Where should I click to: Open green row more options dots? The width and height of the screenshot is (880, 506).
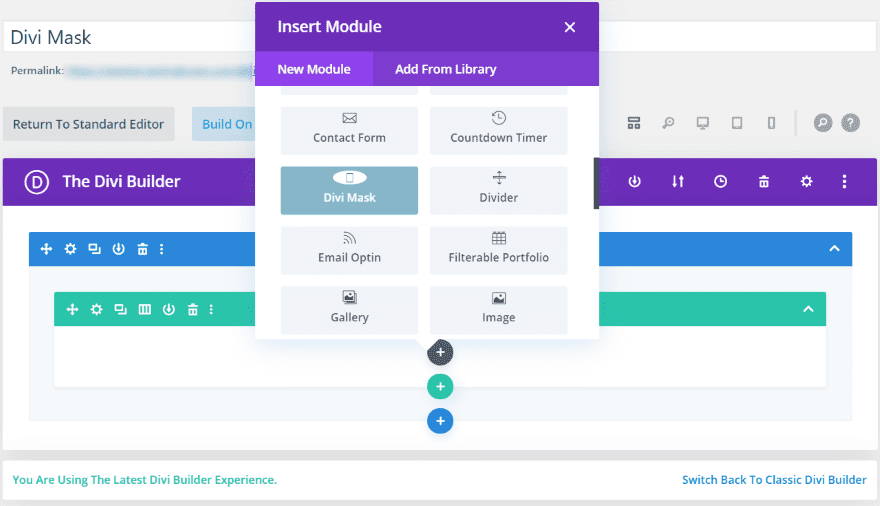coord(212,309)
